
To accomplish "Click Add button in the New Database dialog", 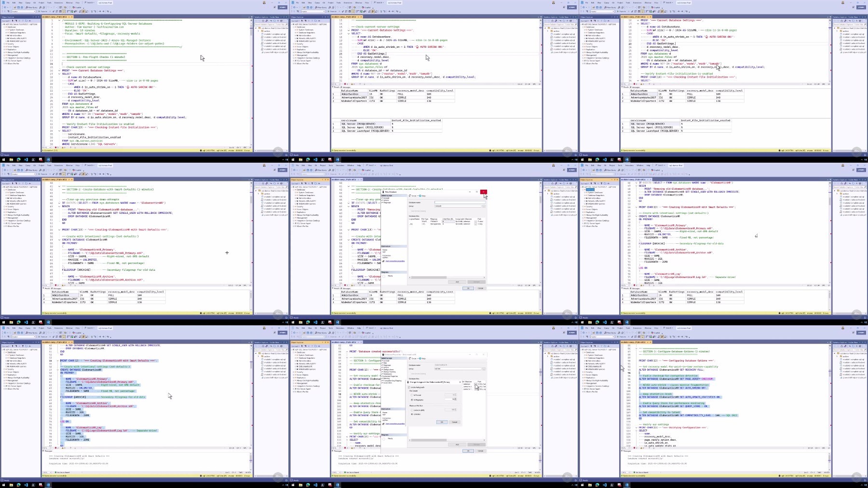I will point(457,282).
